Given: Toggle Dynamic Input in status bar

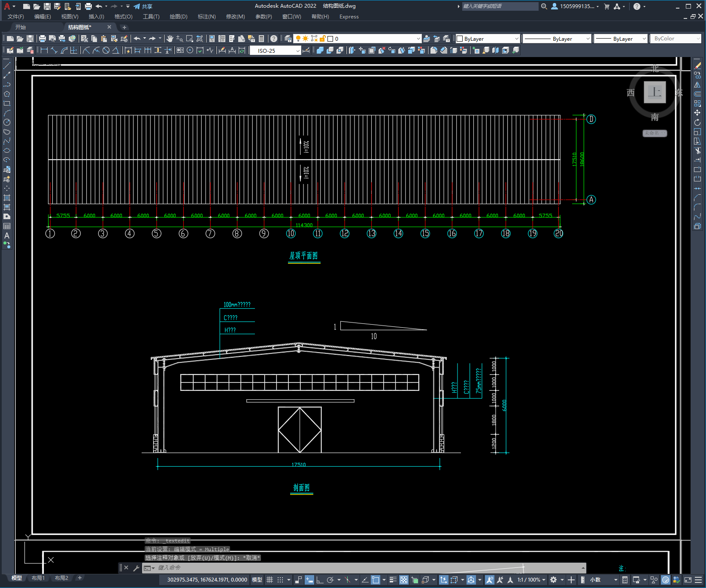Looking at the screenshot, I should coord(309,580).
